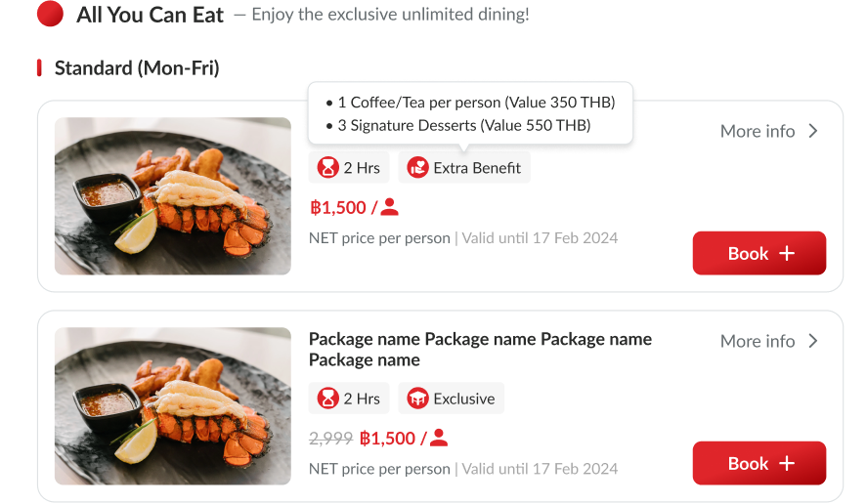The height and width of the screenshot is (504, 867).
Task: Click the plus icon on the first Book button
Action: click(x=787, y=254)
